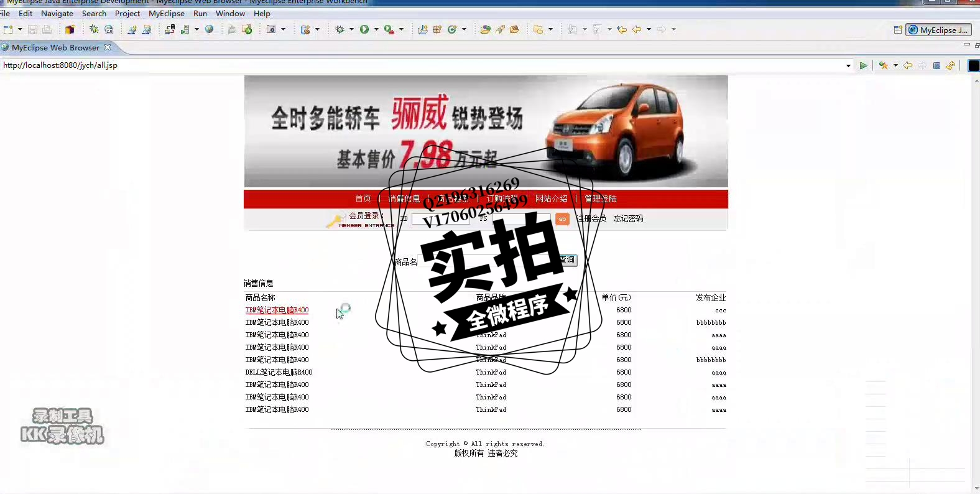
Task: Click the deploy server application icon
Action: tap(169, 29)
